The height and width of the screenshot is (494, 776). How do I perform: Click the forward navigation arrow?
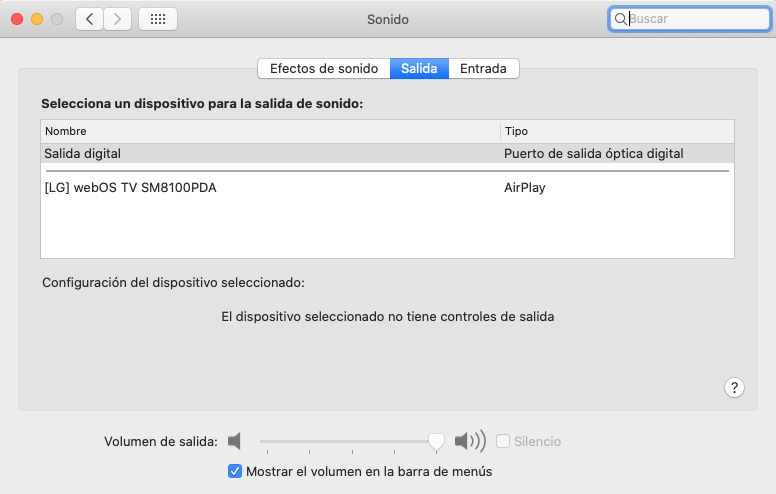coord(117,19)
